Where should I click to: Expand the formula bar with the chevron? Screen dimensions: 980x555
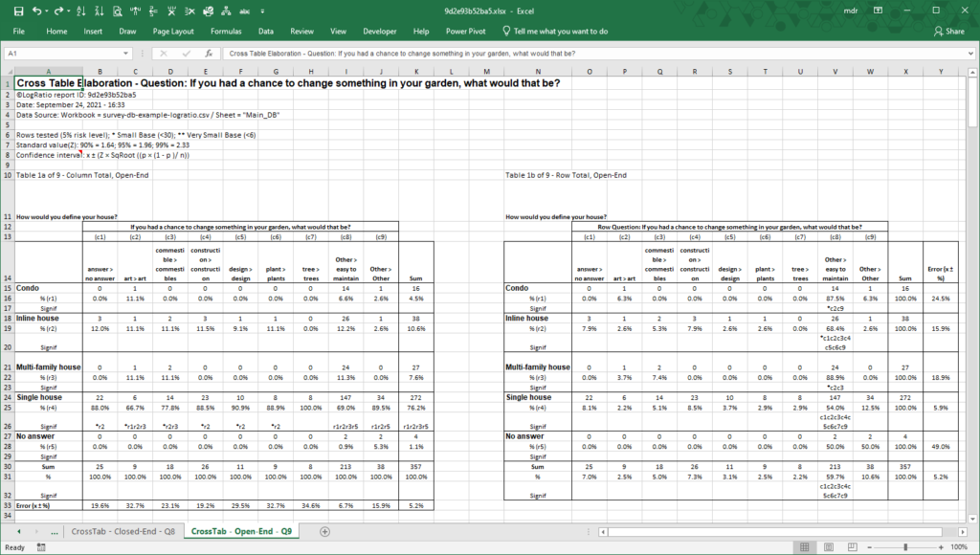click(x=970, y=54)
